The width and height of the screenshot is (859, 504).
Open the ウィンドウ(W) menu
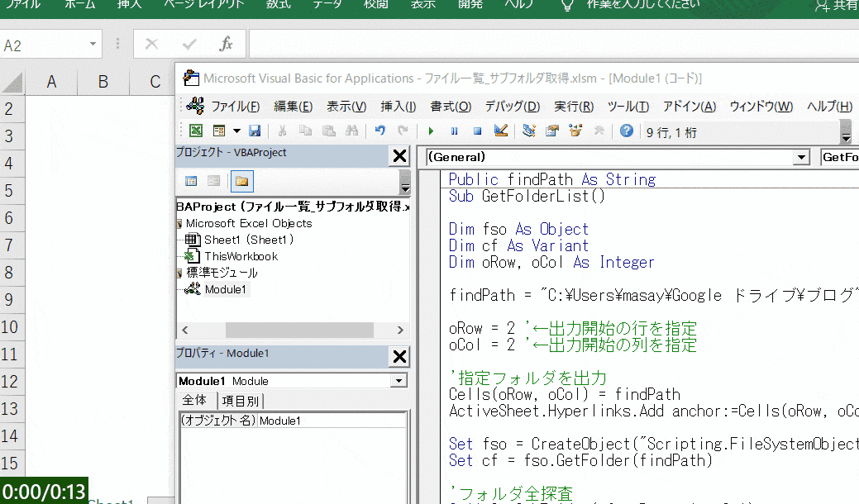point(761,106)
